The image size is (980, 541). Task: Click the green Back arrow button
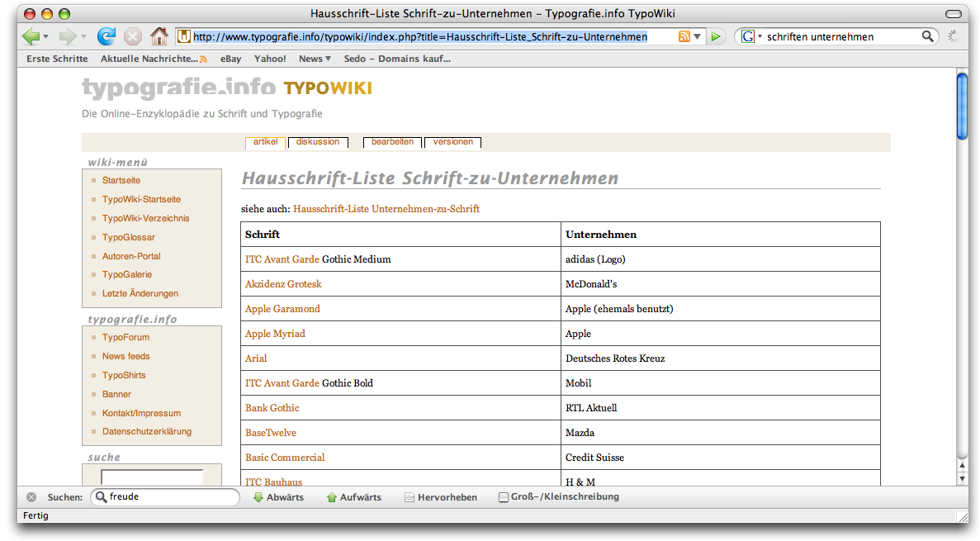(30, 37)
